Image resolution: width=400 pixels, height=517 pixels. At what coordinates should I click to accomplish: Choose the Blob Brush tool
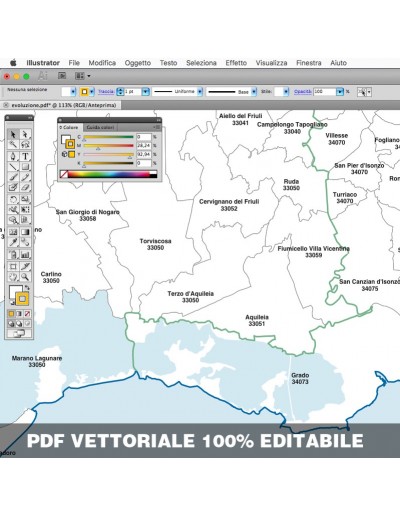[x=13, y=187]
